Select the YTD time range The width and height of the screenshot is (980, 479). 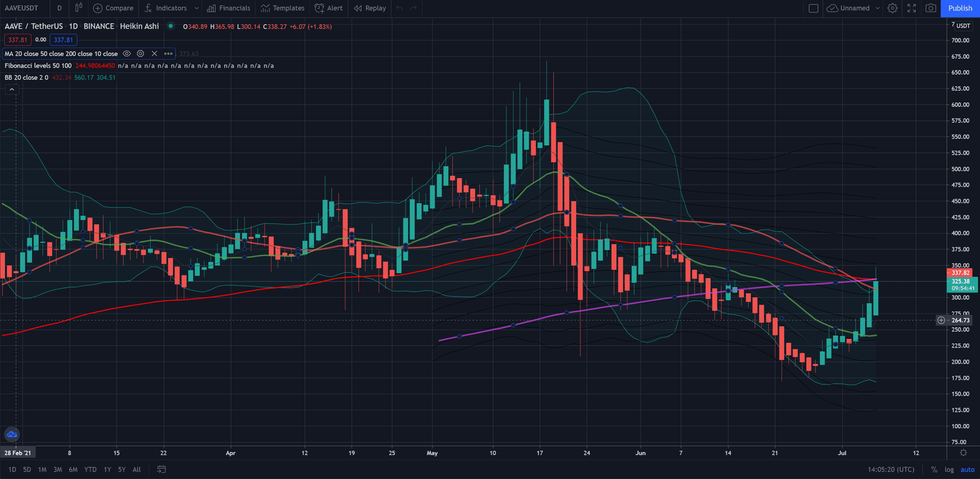coord(90,470)
